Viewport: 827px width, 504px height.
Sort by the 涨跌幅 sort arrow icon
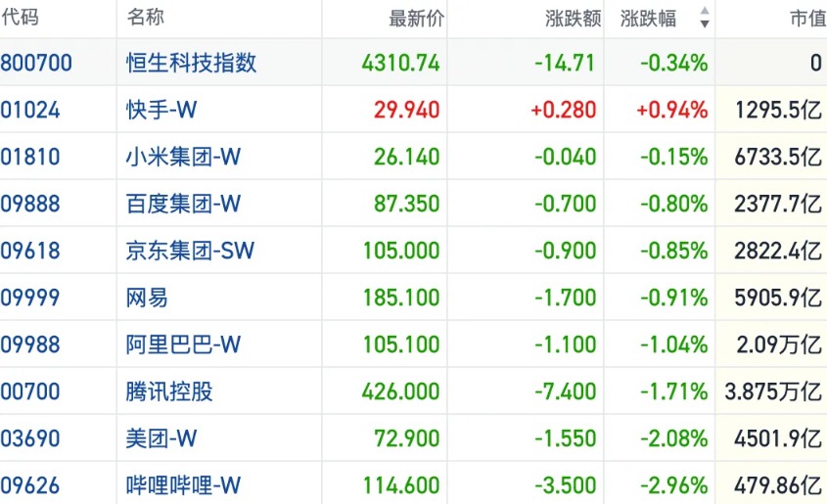[704, 18]
